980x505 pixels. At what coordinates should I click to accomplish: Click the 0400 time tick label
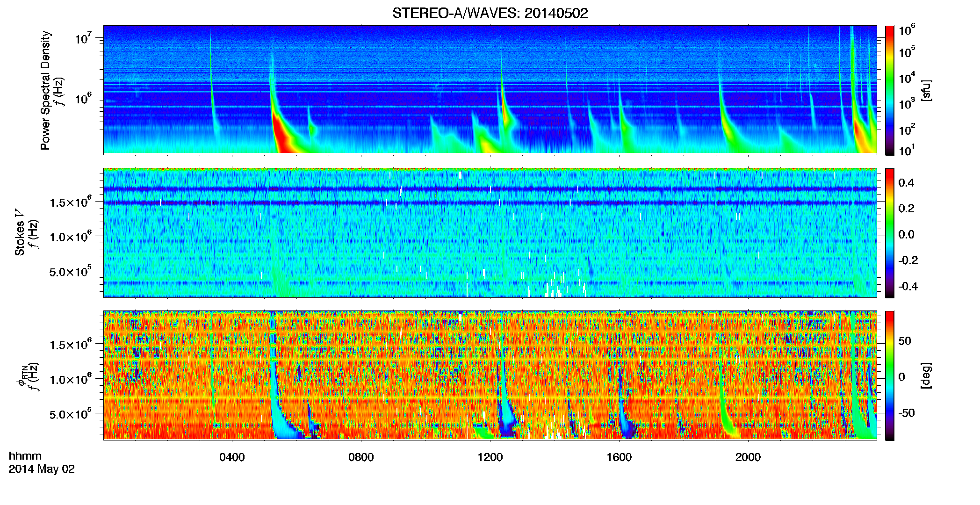232,457
